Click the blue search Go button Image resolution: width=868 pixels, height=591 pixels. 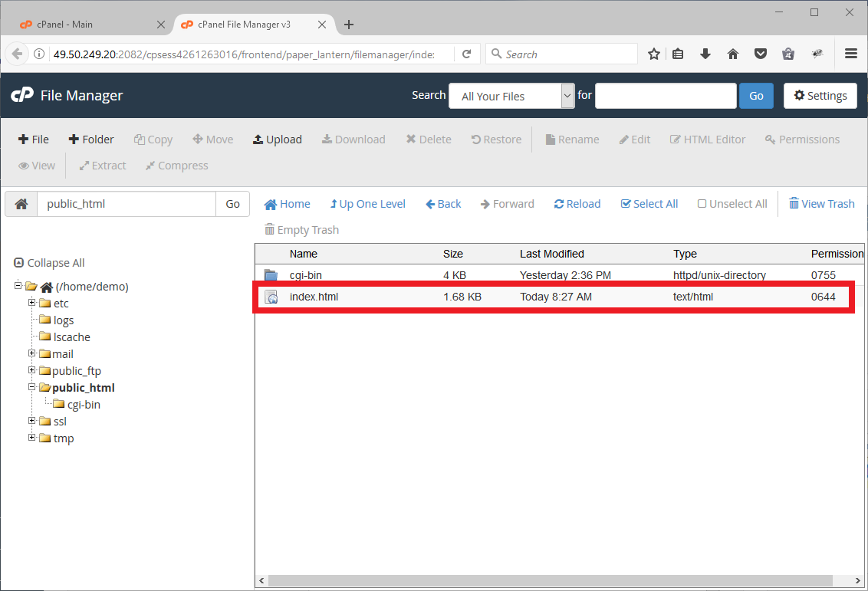click(755, 96)
